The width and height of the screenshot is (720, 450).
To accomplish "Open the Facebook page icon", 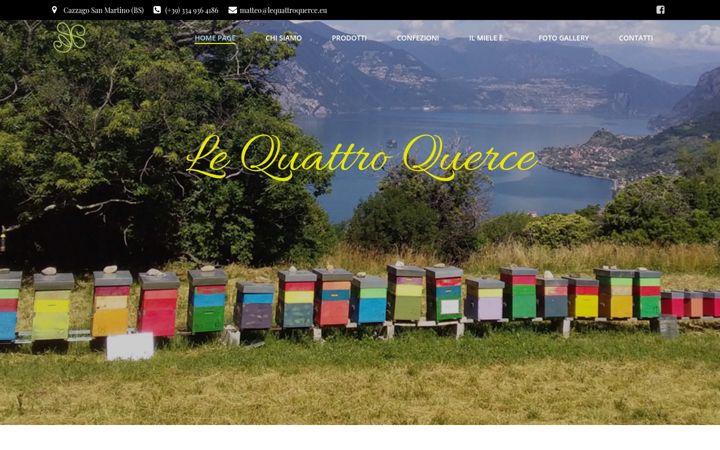I will (x=660, y=10).
